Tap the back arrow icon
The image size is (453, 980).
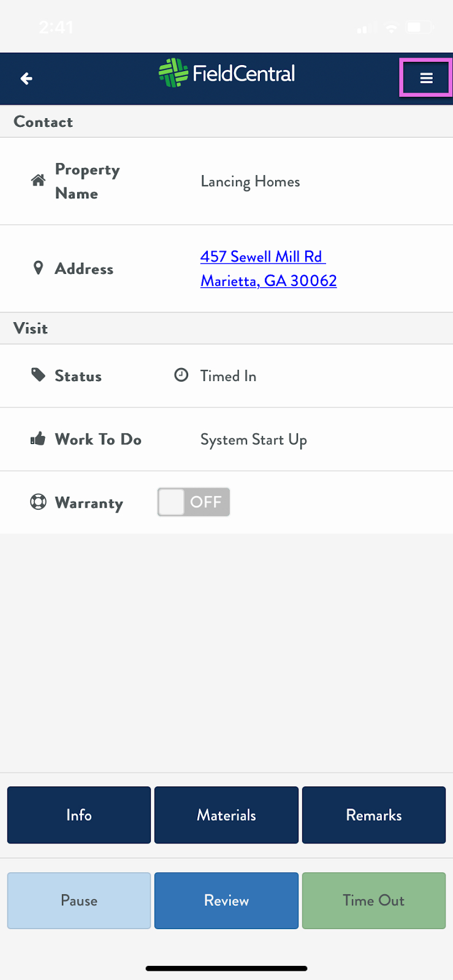click(26, 78)
